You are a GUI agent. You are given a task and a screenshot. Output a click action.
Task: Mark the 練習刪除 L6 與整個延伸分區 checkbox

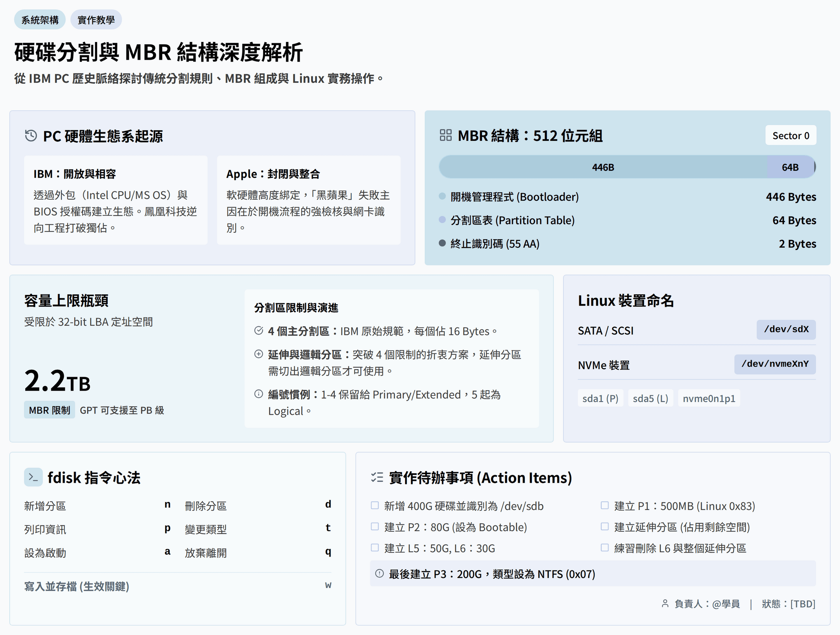pyautogui.click(x=604, y=548)
